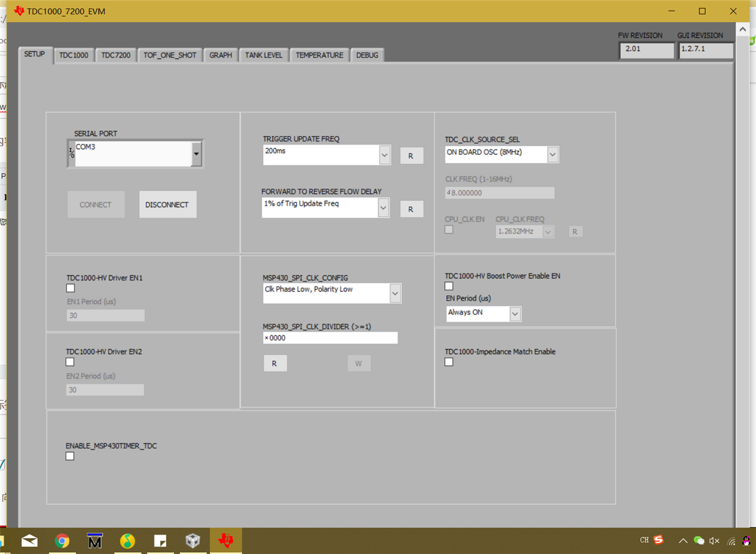Check TDC1000-Impedance Match Enable
Image resolution: width=756 pixels, height=554 pixels.
(x=449, y=362)
